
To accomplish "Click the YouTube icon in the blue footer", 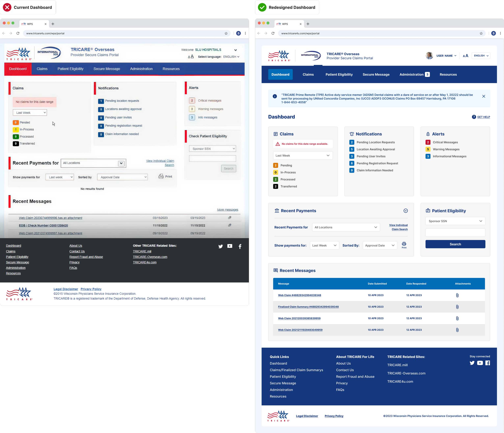I will 480,363.
